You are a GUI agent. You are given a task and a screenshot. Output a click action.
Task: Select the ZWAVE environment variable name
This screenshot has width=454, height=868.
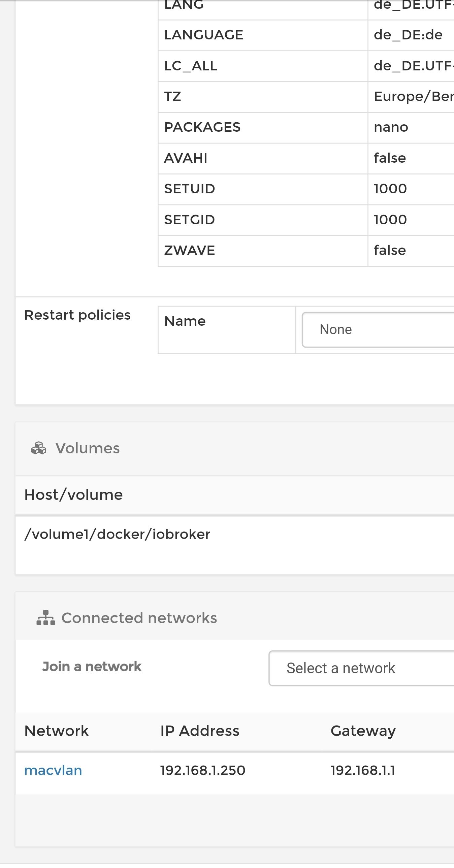189,251
